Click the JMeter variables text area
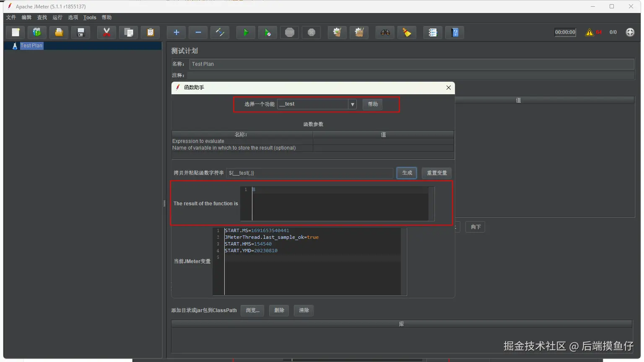Image resolution: width=644 pixels, height=362 pixels. pos(309,261)
